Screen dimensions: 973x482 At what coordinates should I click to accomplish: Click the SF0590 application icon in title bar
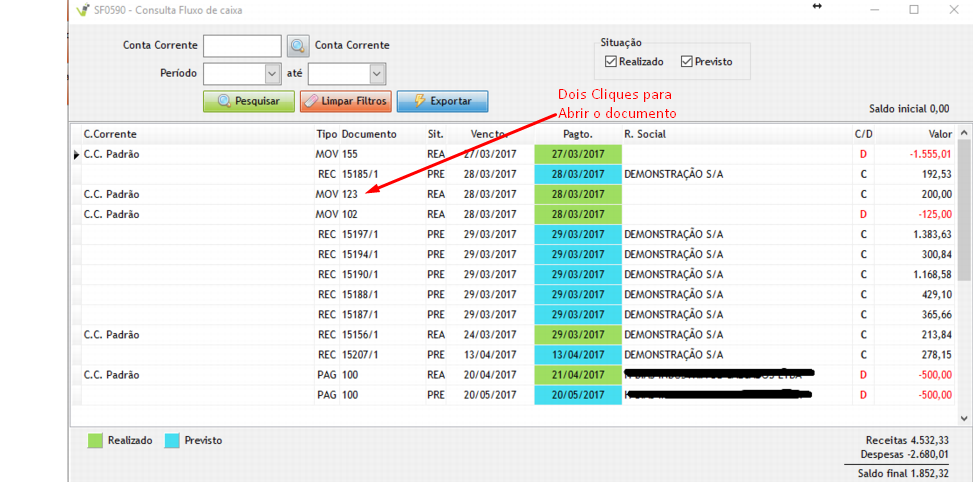pos(81,10)
